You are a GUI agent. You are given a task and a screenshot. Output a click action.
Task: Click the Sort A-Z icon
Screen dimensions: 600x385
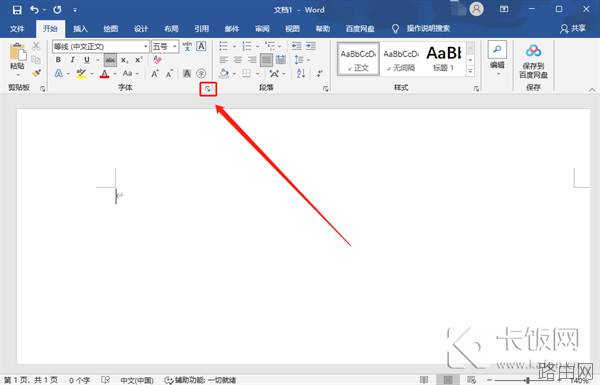tap(301, 73)
